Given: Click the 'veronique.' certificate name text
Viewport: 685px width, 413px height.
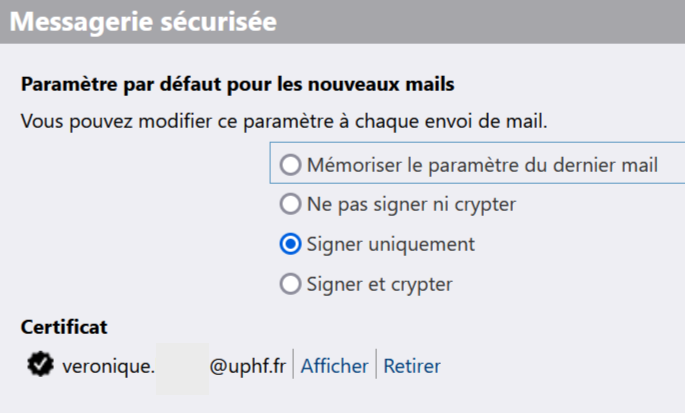Looking at the screenshot, I should (108, 366).
